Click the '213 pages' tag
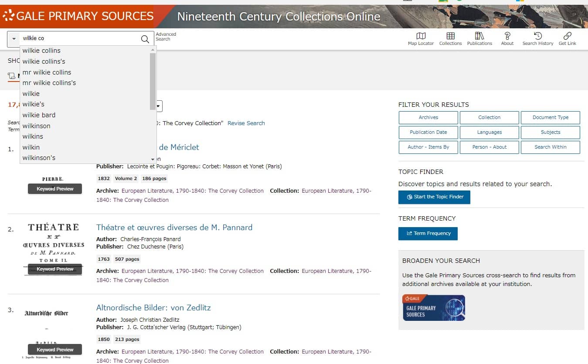This screenshot has height=364, width=588. pyautogui.click(x=127, y=339)
